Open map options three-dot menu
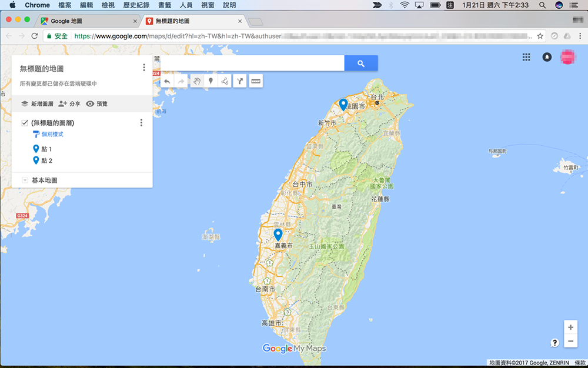 click(144, 68)
